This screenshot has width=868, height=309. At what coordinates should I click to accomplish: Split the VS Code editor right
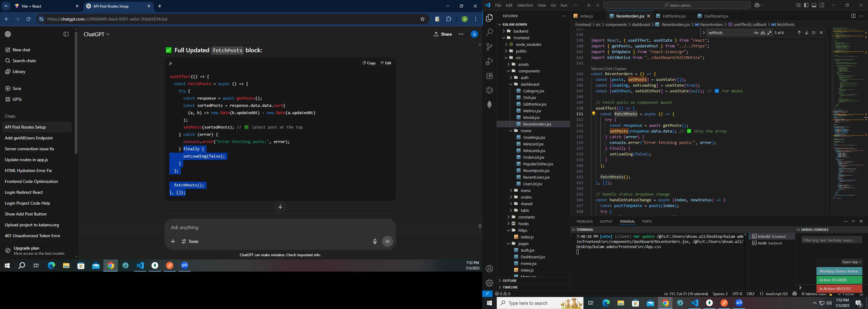pos(853,16)
